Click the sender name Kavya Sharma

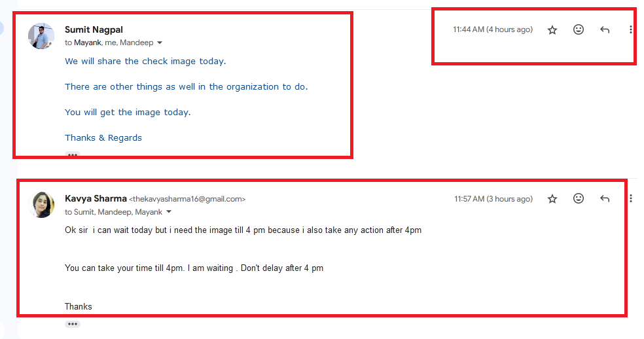click(96, 198)
